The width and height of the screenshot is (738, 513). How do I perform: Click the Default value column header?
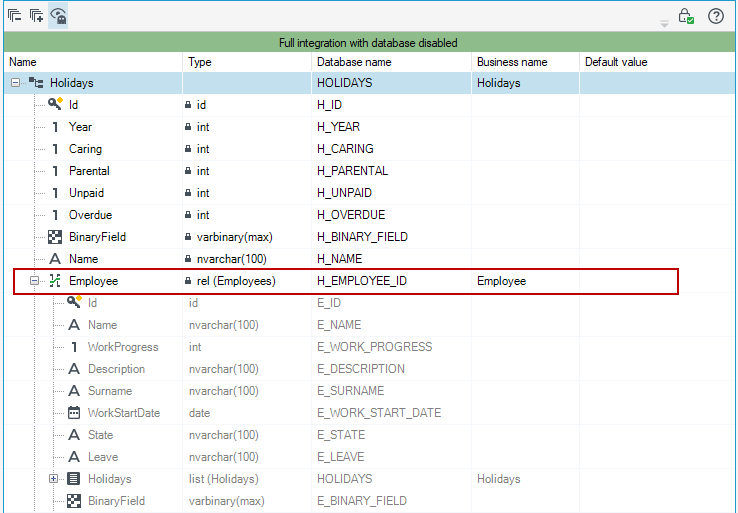(658, 62)
